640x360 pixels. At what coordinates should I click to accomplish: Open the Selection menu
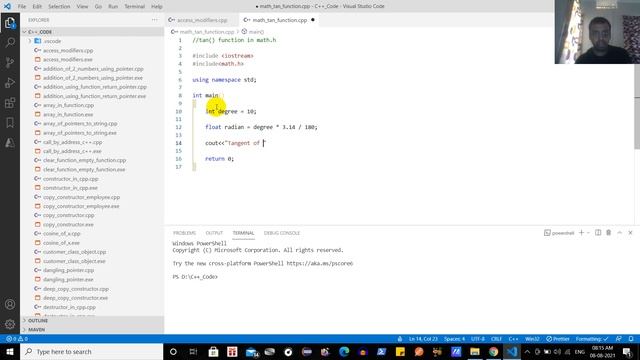pos(59,6)
